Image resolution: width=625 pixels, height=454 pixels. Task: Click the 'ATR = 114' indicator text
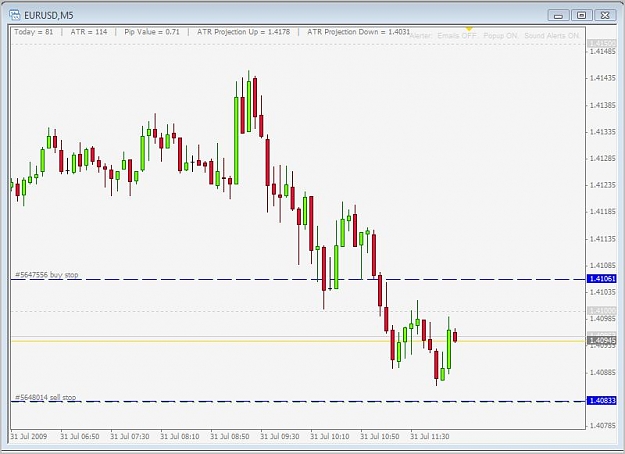tap(89, 32)
